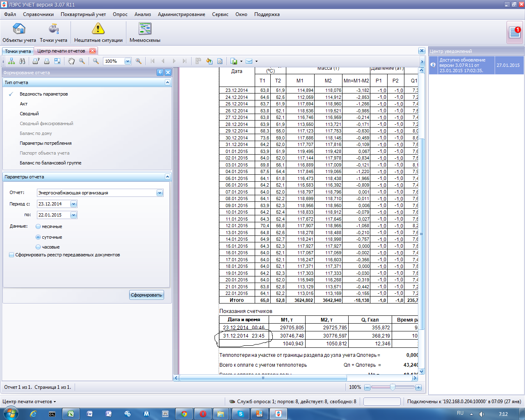Click the watermark hatched page icon
Screen dimensions: 525x420
tap(220, 61)
